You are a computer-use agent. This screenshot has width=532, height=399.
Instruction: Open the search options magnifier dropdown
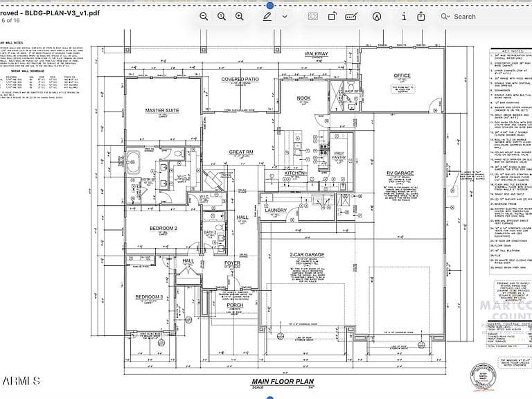[445, 17]
